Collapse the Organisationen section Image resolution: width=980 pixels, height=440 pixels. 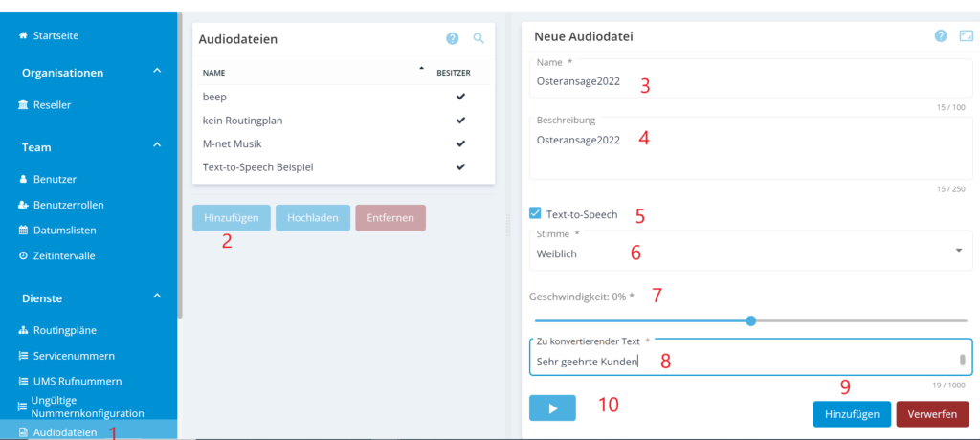pyautogui.click(x=157, y=72)
